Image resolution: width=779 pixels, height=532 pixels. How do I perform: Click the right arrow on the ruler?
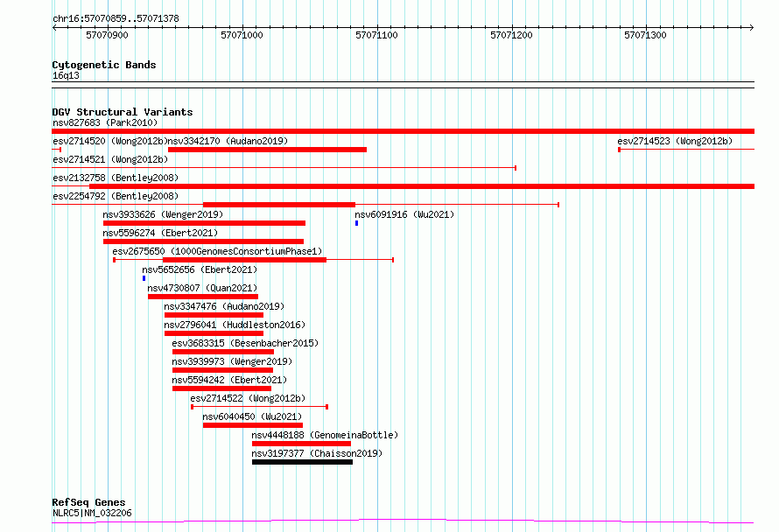pyautogui.click(x=752, y=27)
